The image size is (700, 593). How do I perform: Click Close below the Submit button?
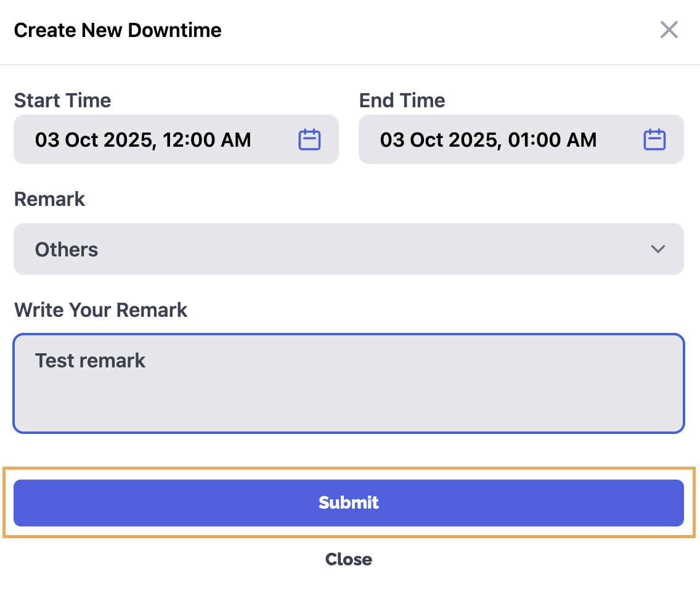tap(348, 559)
